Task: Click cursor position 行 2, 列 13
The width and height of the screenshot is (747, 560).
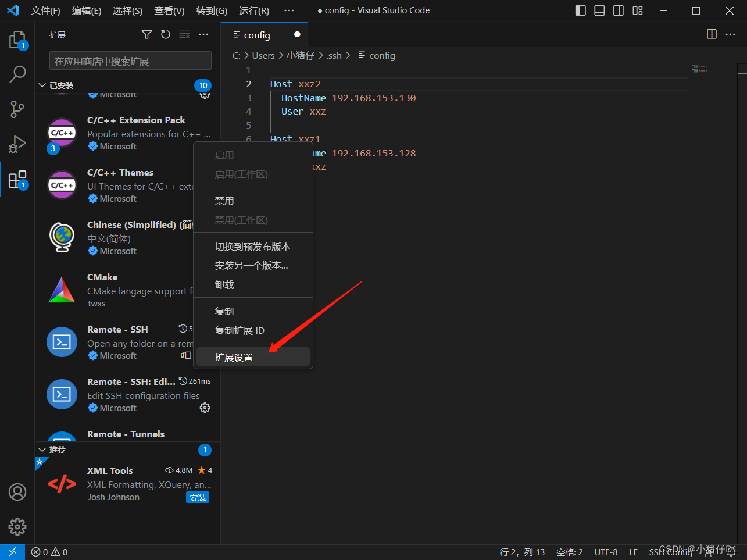Action: pos(523,552)
